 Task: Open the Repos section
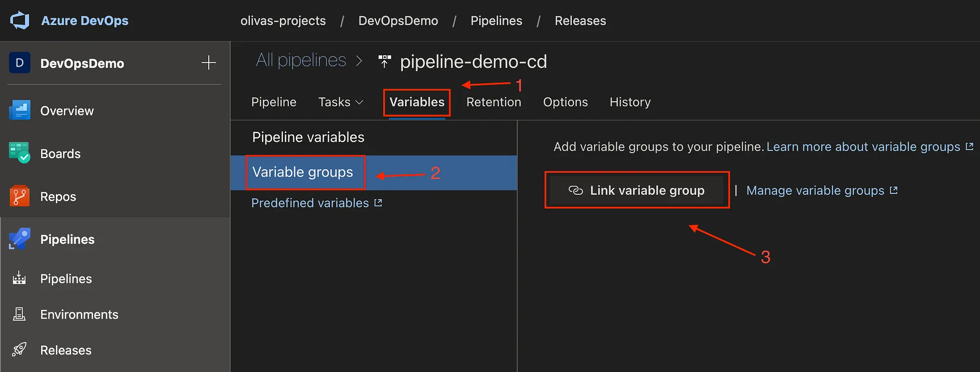click(x=58, y=197)
